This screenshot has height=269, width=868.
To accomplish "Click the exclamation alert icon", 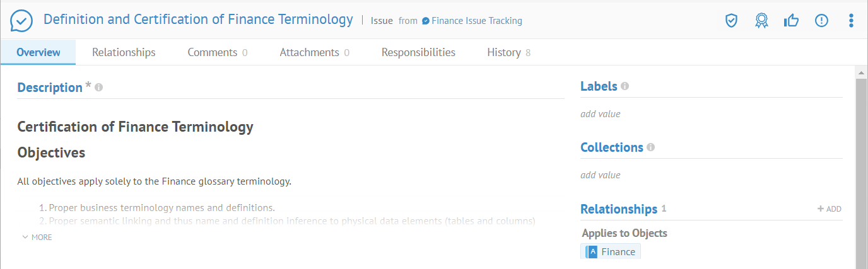I will 821,21.
